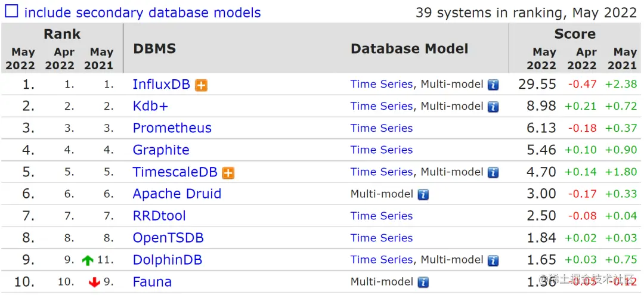Click the info icon in Kdb+ row

(x=493, y=107)
